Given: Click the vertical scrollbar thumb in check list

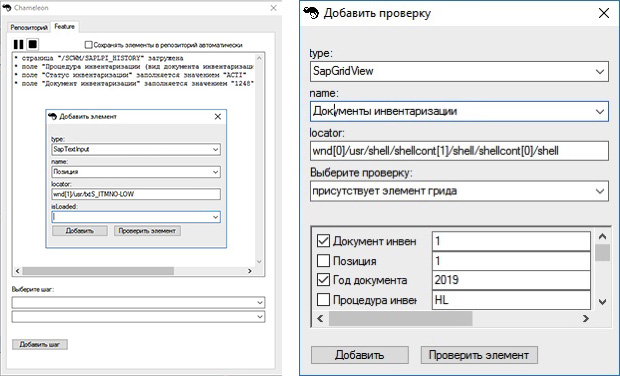Looking at the screenshot, I should [602, 252].
